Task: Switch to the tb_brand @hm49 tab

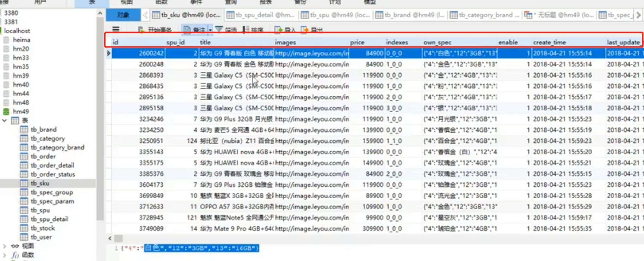Action: [410, 15]
